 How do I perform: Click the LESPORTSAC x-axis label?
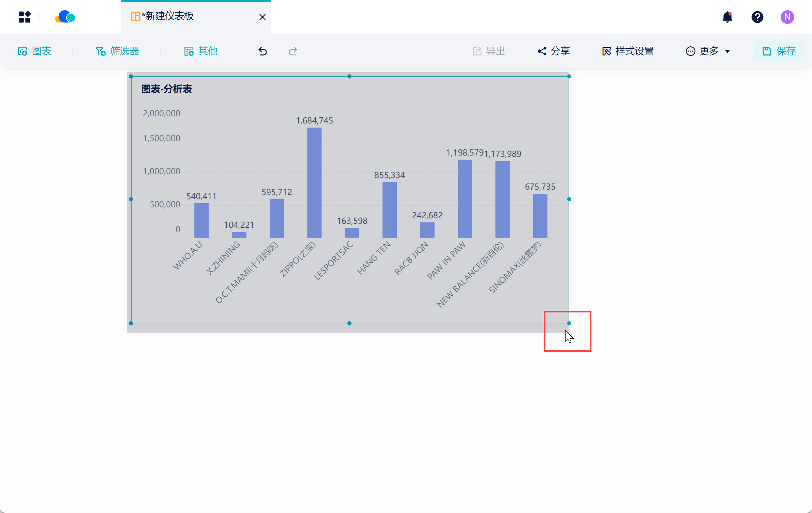333,261
